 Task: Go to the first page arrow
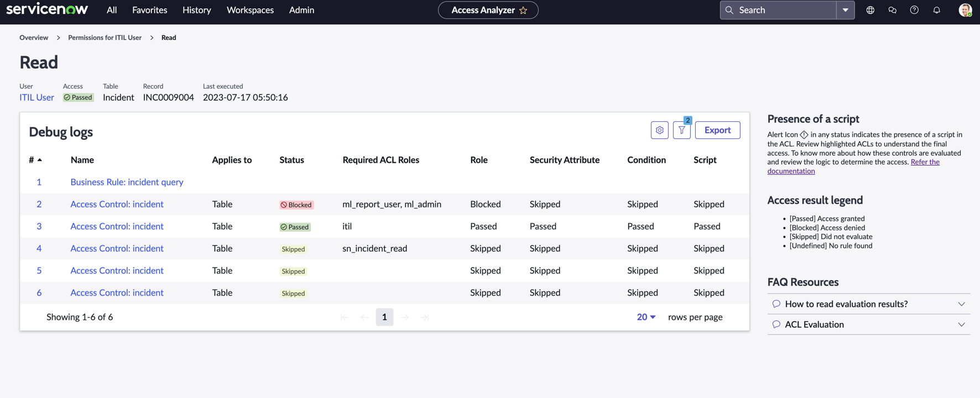tap(345, 317)
